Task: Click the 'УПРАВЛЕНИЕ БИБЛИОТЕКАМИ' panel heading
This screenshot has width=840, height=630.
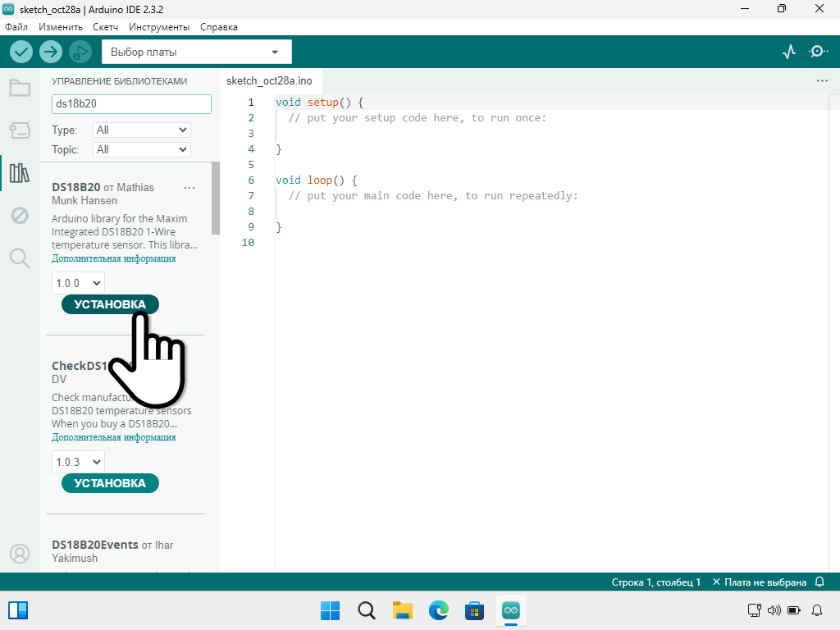Action: (x=120, y=81)
